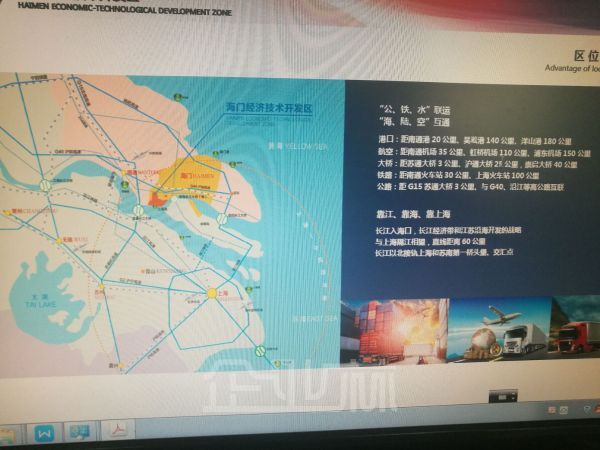Viewport: 600px width, 450px height.
Task: Click the 上海 city marker on map
Action: 212,293
